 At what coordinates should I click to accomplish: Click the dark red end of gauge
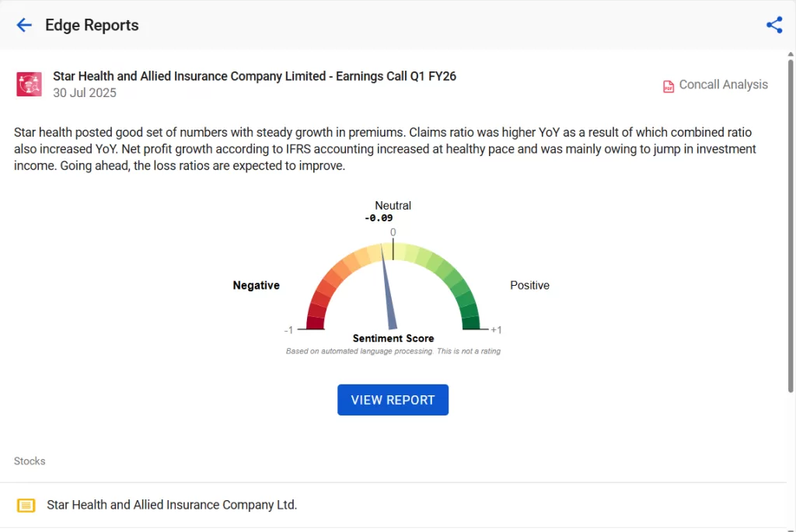tap(315, 322)
